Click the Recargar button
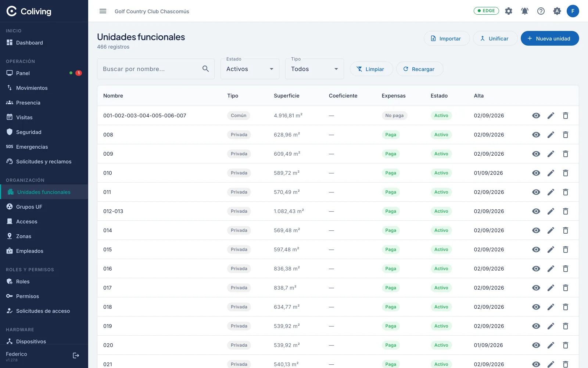 [x=419, y=69]
